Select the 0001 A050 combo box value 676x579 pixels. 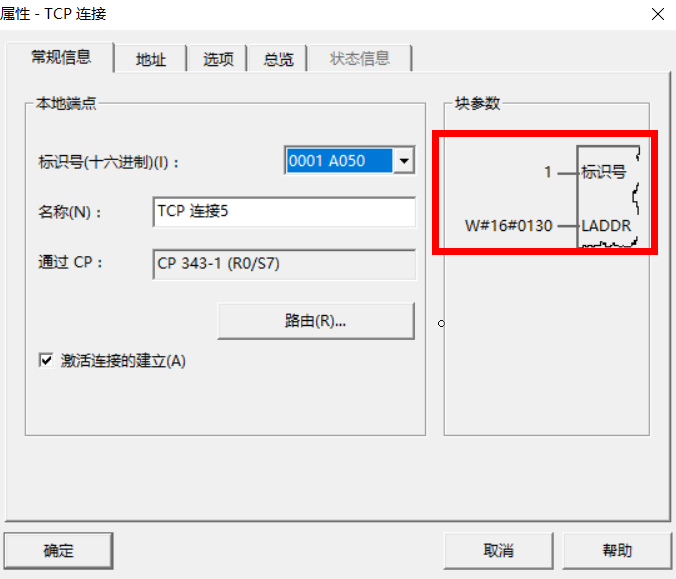(x=338, y=161)
